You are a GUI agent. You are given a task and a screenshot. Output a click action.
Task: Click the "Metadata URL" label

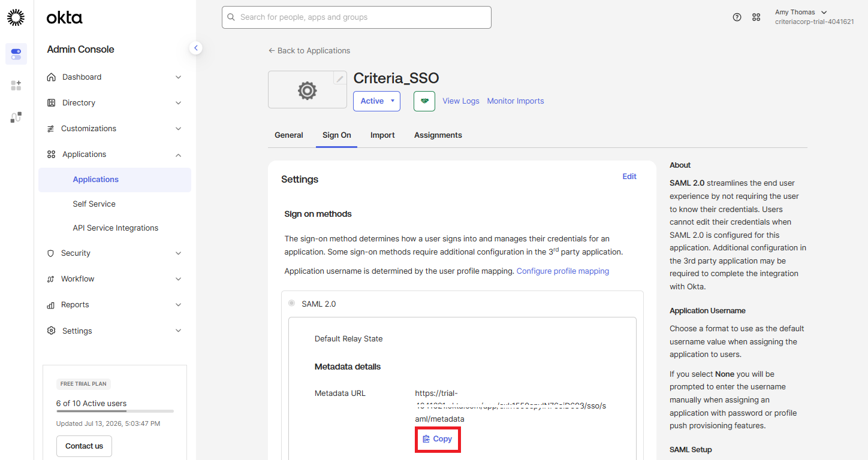point(340,394)
